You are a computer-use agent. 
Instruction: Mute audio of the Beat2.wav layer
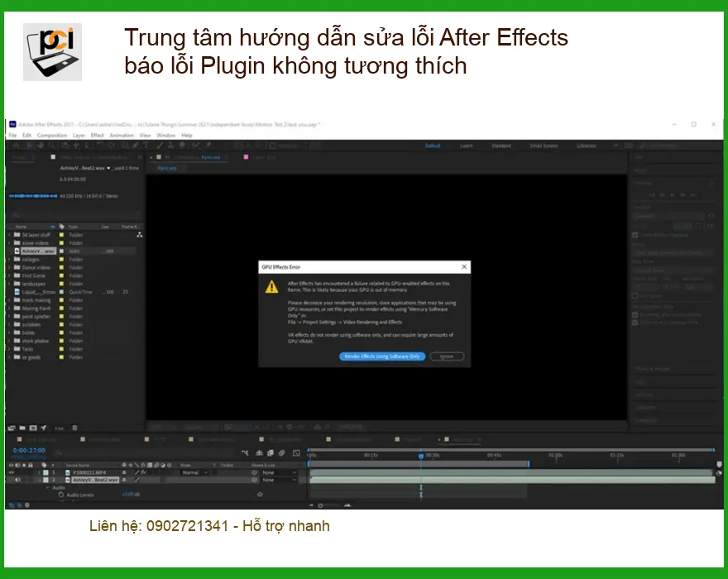point(17,480)
